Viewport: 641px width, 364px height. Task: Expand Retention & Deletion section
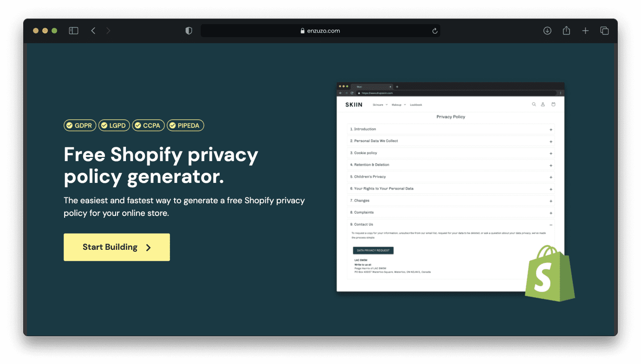pyautogui.click(x=451, y=165)
